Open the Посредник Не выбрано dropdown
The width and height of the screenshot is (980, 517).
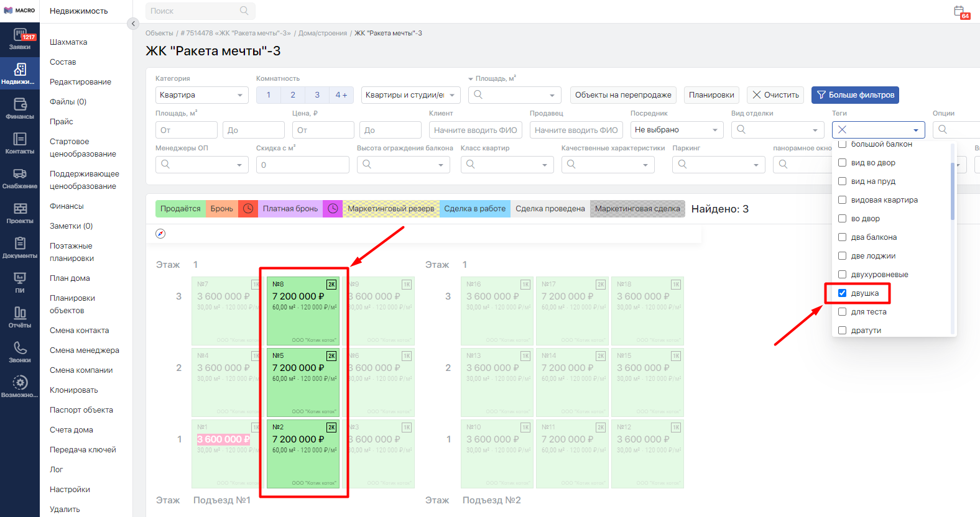[x=677, y=130]
